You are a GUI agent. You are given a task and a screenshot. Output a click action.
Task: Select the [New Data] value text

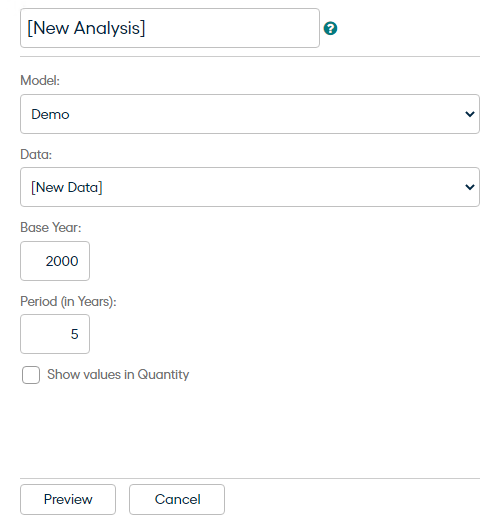click(x=67, y=187)
